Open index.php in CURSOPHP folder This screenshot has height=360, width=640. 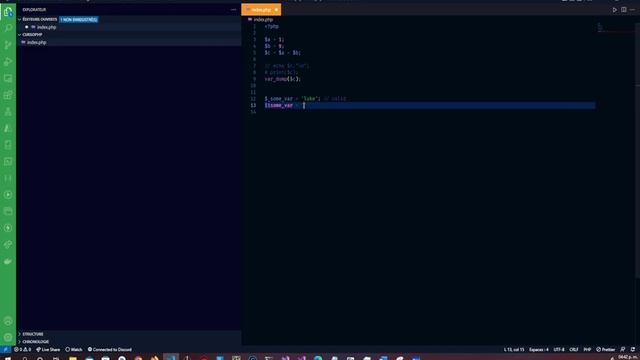point(37,42)
